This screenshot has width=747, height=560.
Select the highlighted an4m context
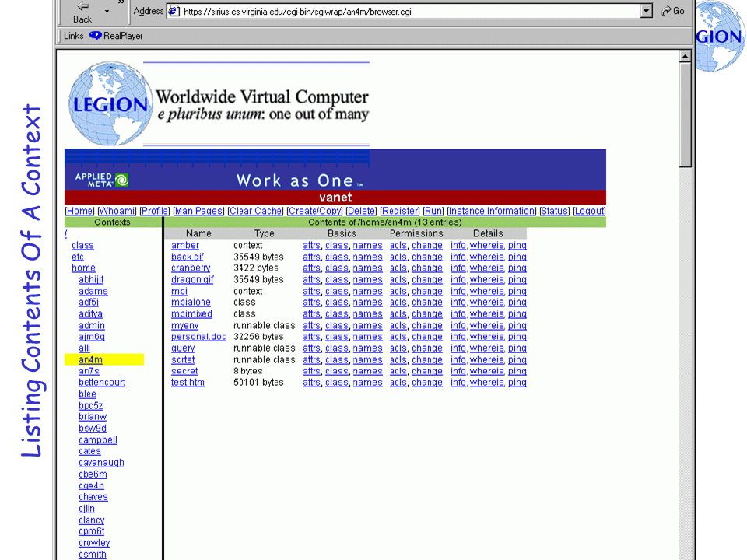pos(90,359)
